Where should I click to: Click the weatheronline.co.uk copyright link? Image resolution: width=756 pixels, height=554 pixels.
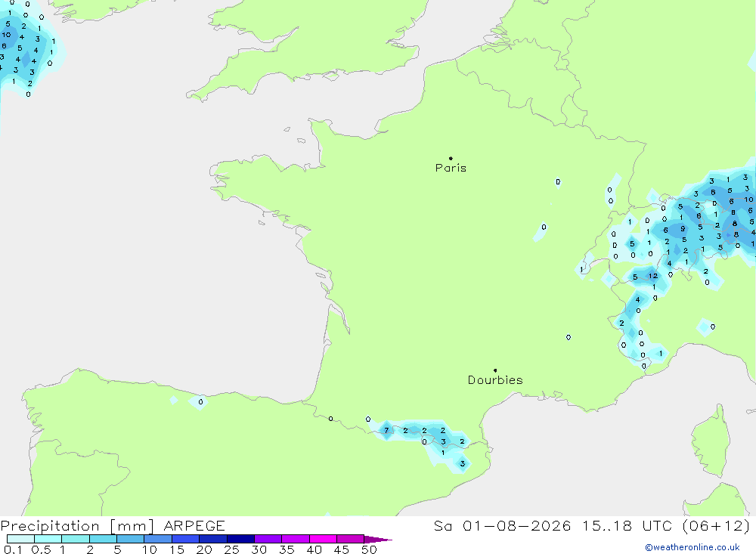(692, 547)
